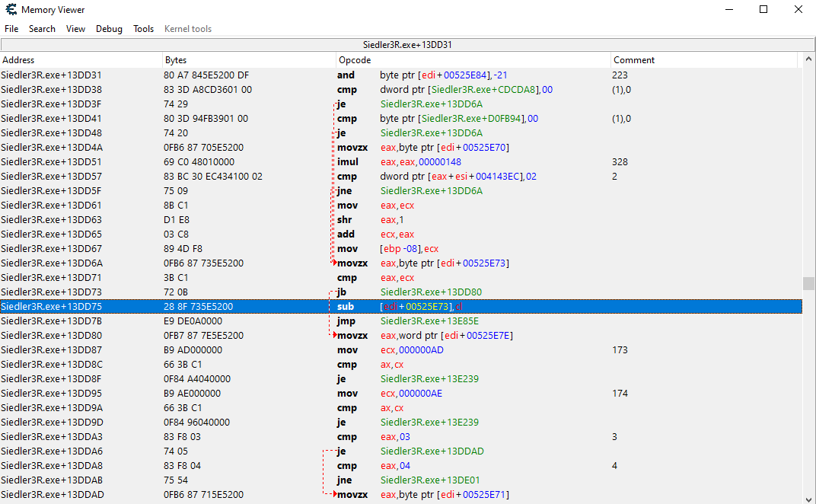The width and height of the screenshot is (816, 504).
Task: Select the cmp eax,04 row
Action: pos(400,466)
